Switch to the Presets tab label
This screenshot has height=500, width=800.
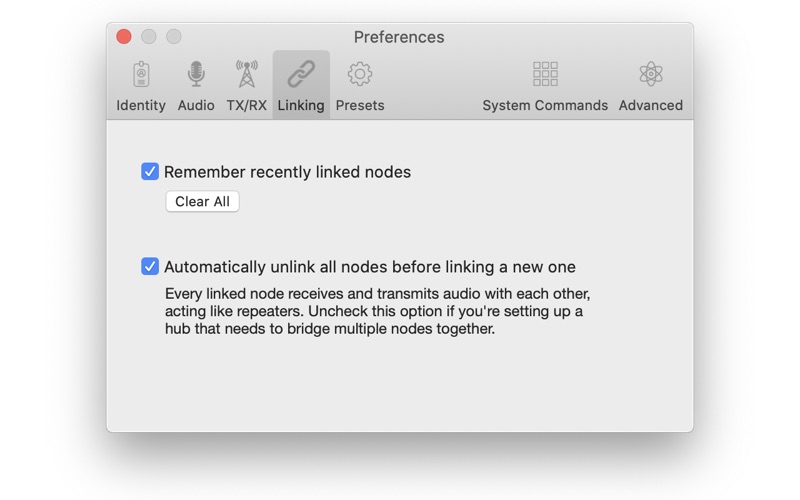360,105
